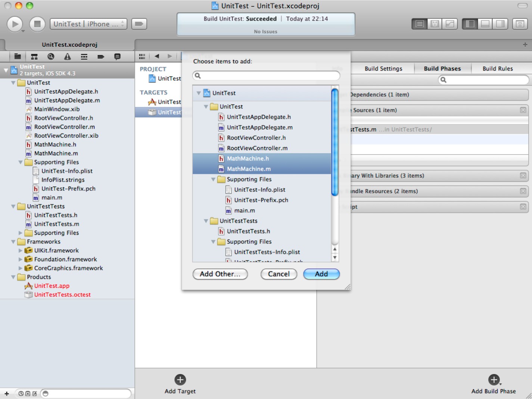Open the related files grid icon
The width and height of the screenshot is (532, 399).
click(142, 56)
